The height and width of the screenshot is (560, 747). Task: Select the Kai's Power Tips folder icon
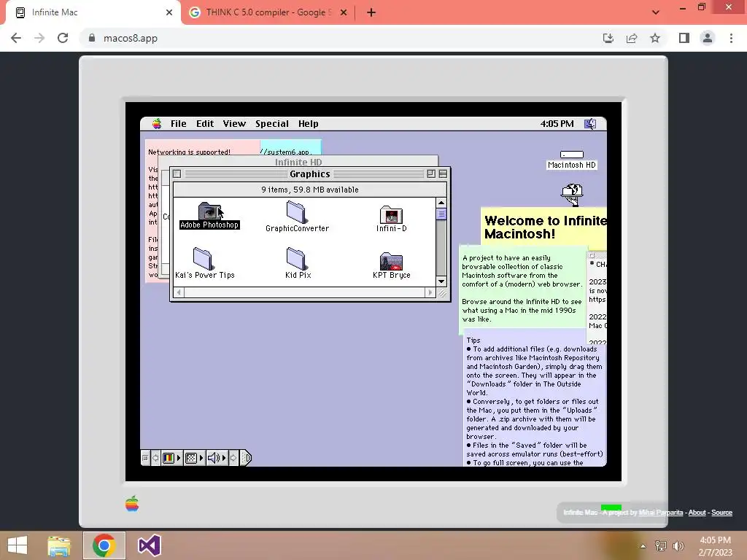pos(203,259)
